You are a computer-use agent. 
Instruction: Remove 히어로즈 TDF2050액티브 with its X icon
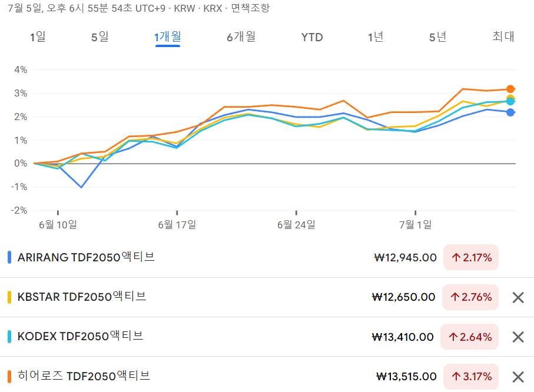point(518,377)
